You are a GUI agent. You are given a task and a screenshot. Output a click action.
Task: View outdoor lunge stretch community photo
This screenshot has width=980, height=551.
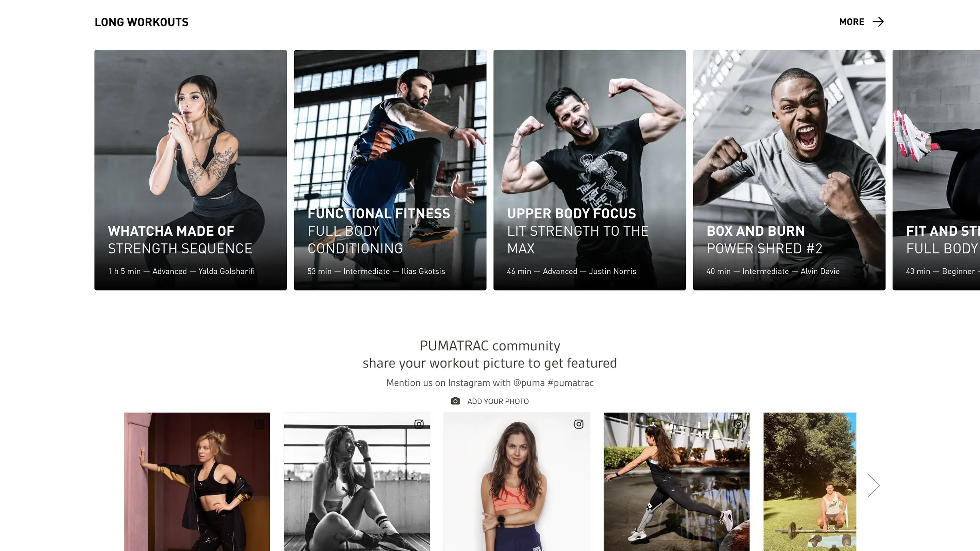click(676, 482)
